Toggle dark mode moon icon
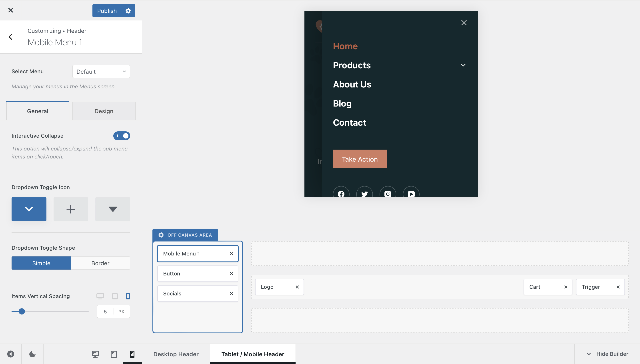 [x=32, y=354]
